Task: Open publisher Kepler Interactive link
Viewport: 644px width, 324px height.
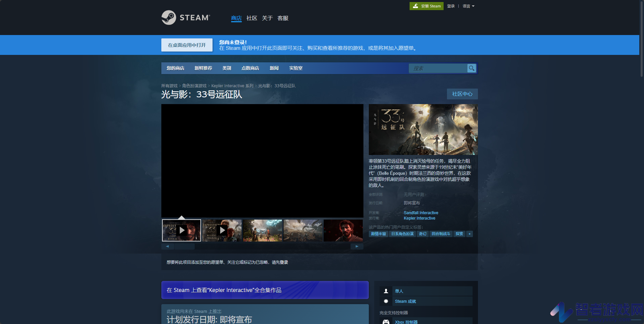Action: coord(420,218)
